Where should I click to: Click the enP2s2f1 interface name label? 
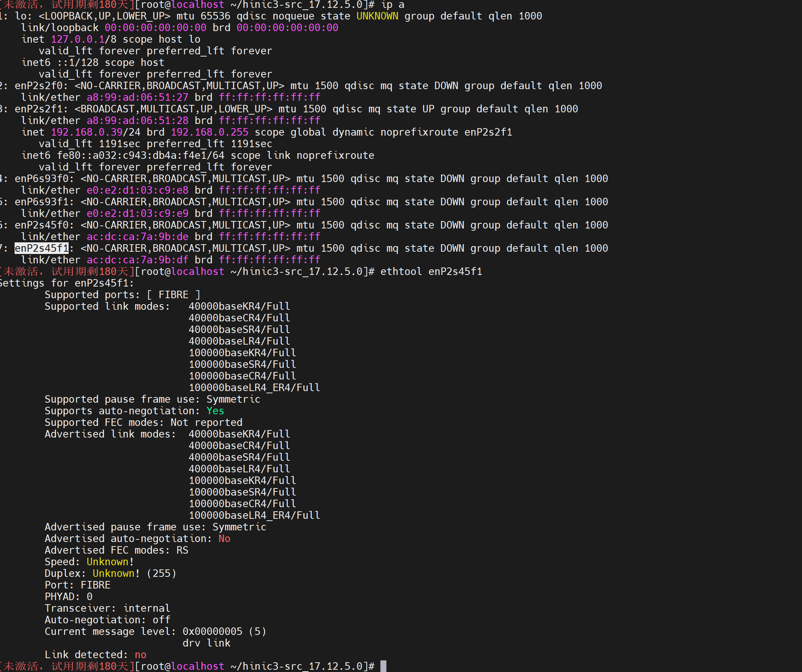click(x=38, y=109)
